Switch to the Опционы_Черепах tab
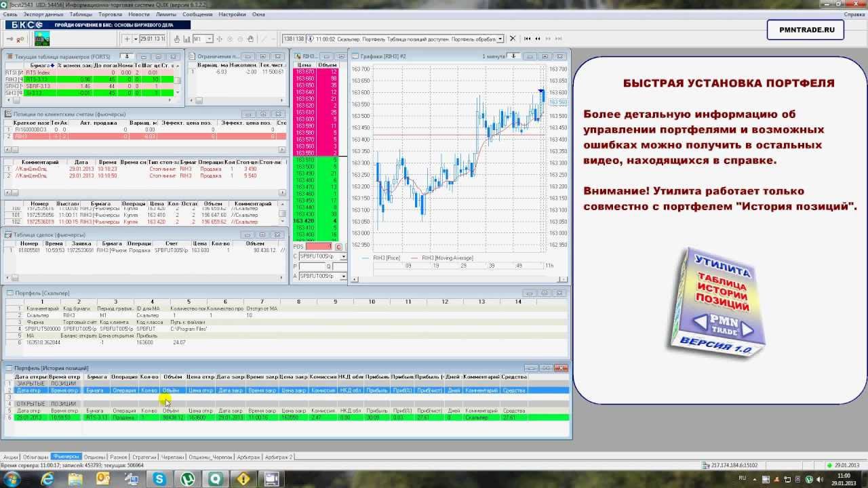This screenshot has height=488, width=868. coord(210,457)
